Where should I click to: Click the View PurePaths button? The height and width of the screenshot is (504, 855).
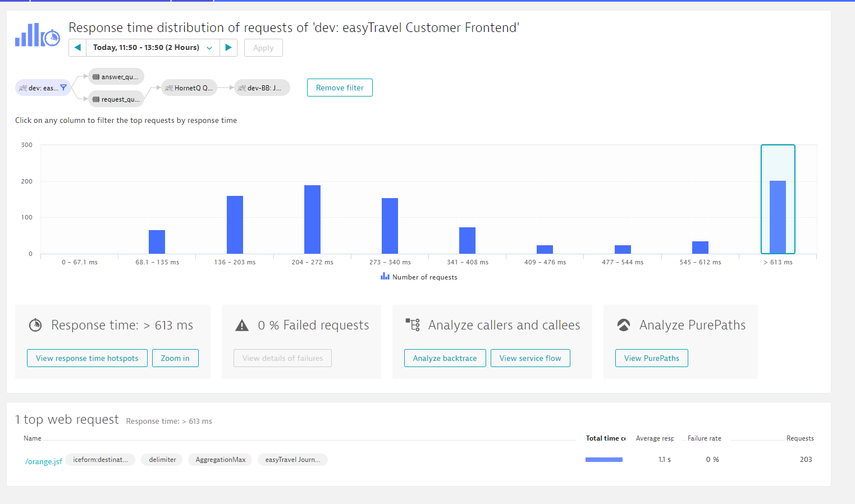point(651,358)
